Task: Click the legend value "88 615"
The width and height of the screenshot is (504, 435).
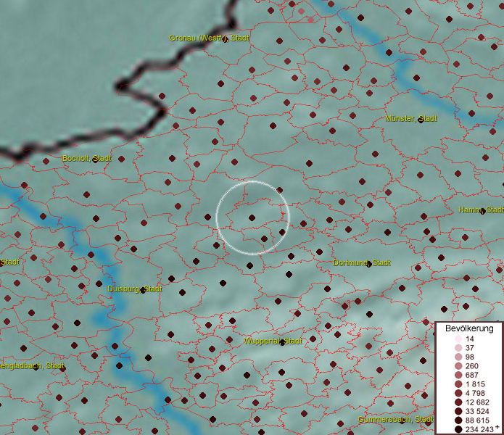Action: [x=477, y=420]
